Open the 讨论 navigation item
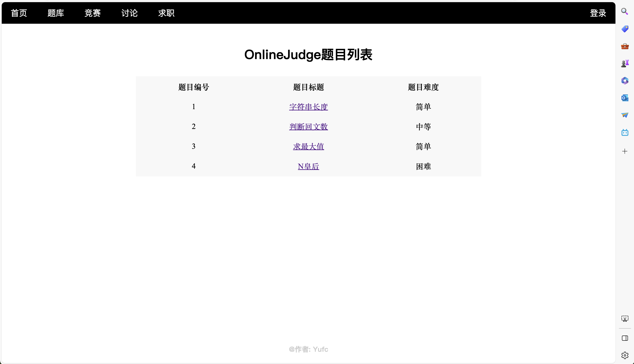The image size is (634, 364). [129, 13]
